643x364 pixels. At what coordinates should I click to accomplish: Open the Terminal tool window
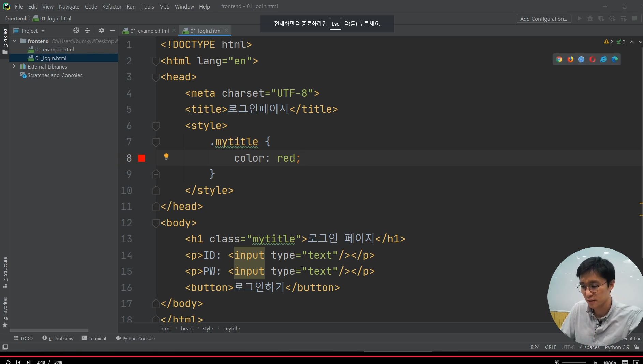94,338
